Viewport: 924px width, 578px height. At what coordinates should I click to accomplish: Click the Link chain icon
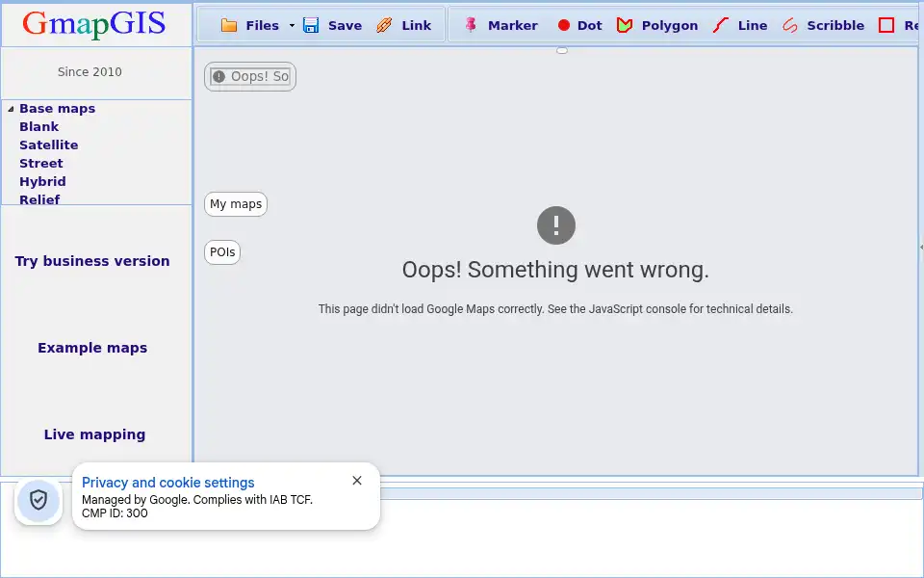pos(384,25)
